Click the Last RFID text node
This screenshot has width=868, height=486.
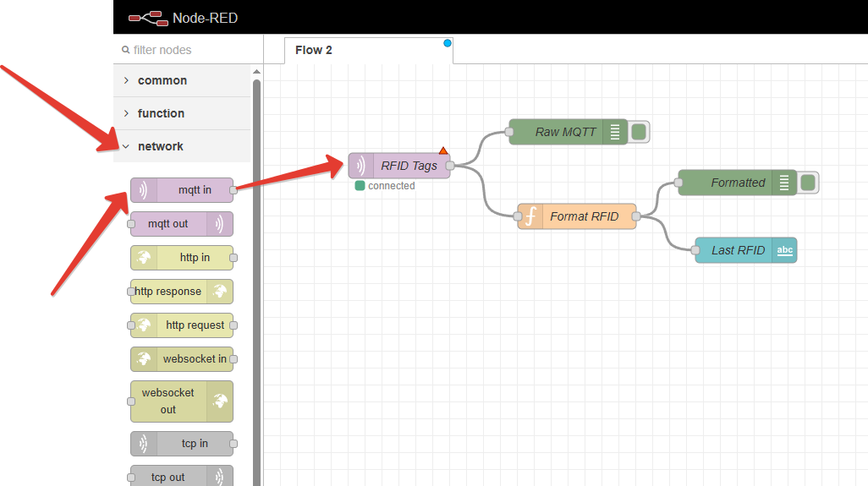tap(738, 250)
